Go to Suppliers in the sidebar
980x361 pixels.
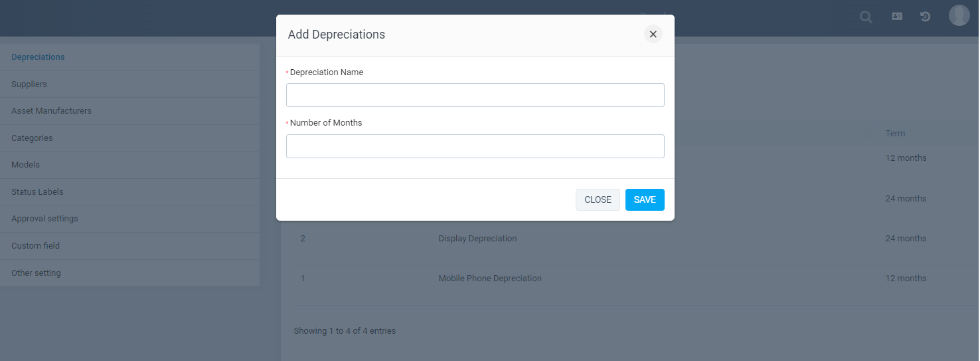click(x=29, y=84)
